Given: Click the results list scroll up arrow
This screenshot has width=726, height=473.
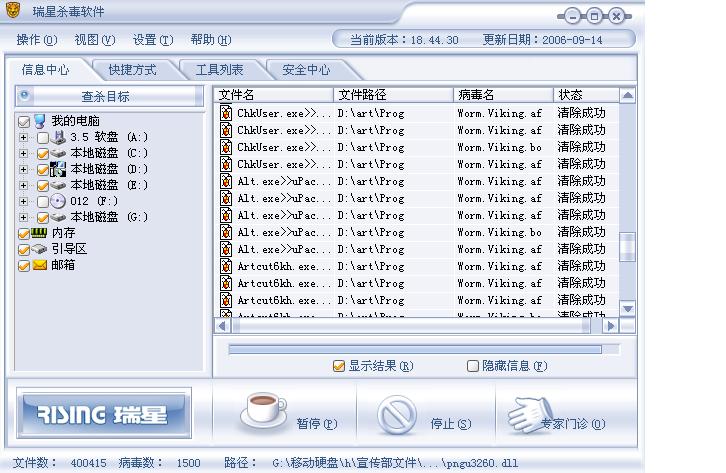Looking at the screenshot, I should 627,95.
